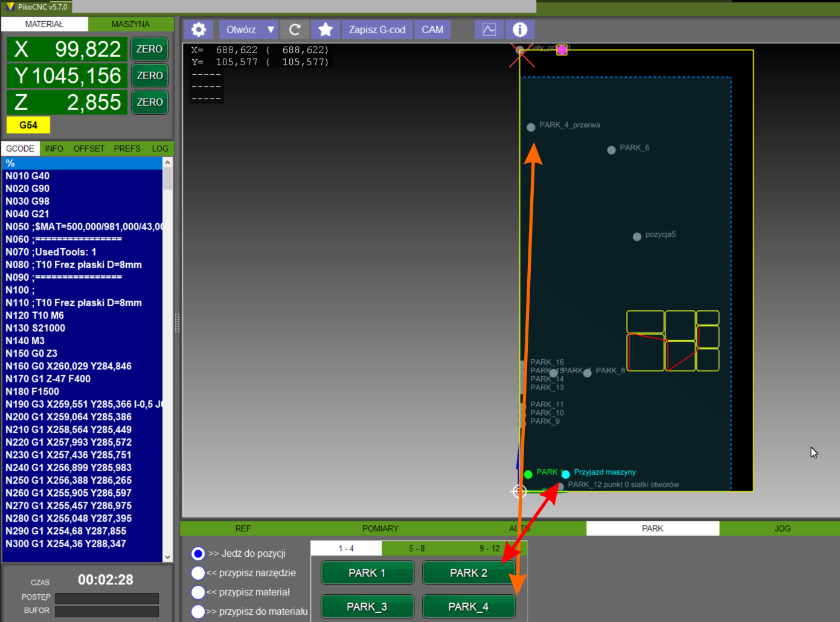This screenshot has width=840, height=622.
Task: Select G-code line N040 G21
Action: pyautogui.click(x=82, y=214)
